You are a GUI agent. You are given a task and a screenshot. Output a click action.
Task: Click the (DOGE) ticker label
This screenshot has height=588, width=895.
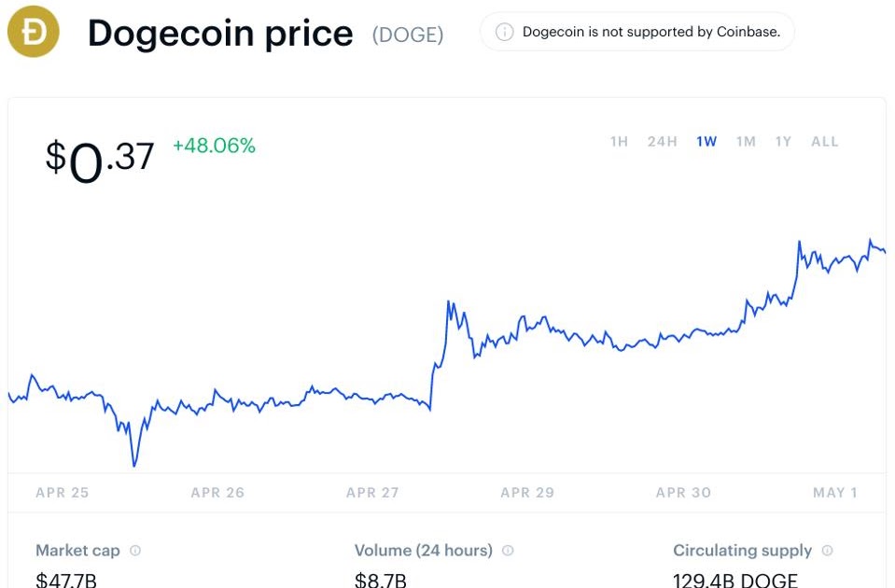(x=408, y=35)
